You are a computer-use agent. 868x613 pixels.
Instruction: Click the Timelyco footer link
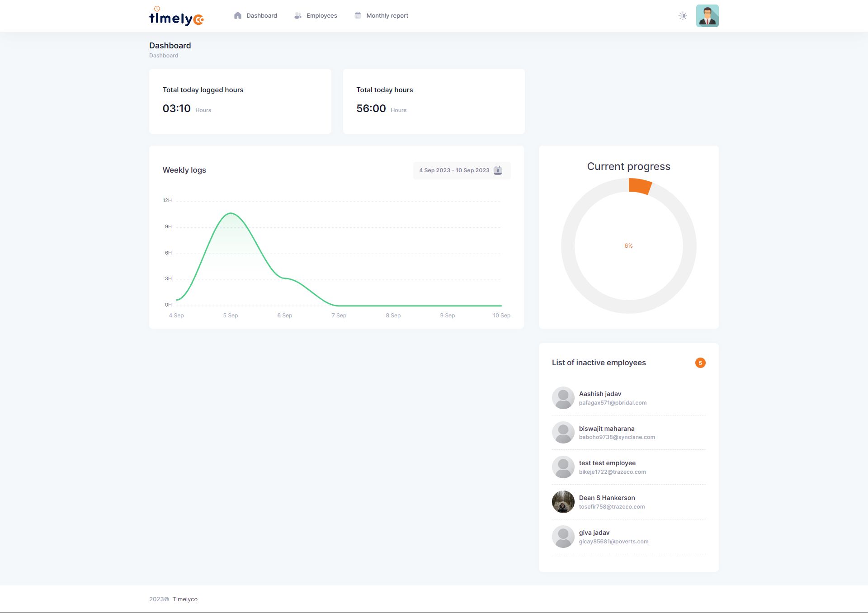(x=185, y=599)
